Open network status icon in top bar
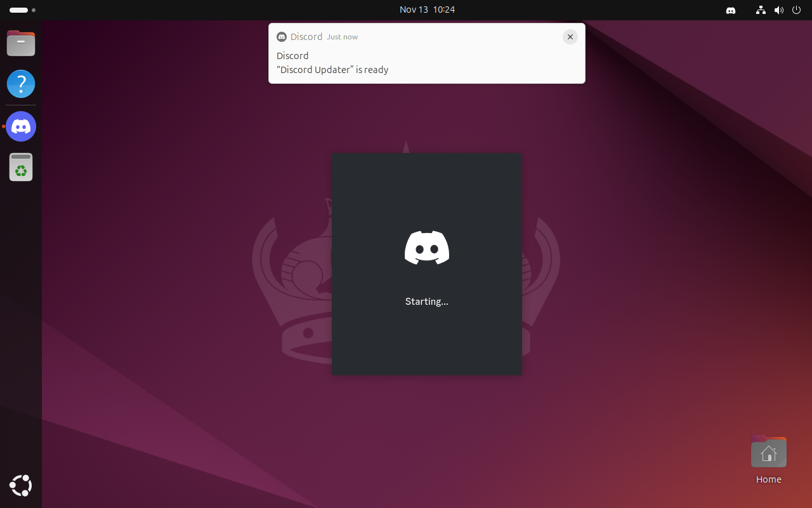This screenshot has height=508, width=812. pos(761,10)
